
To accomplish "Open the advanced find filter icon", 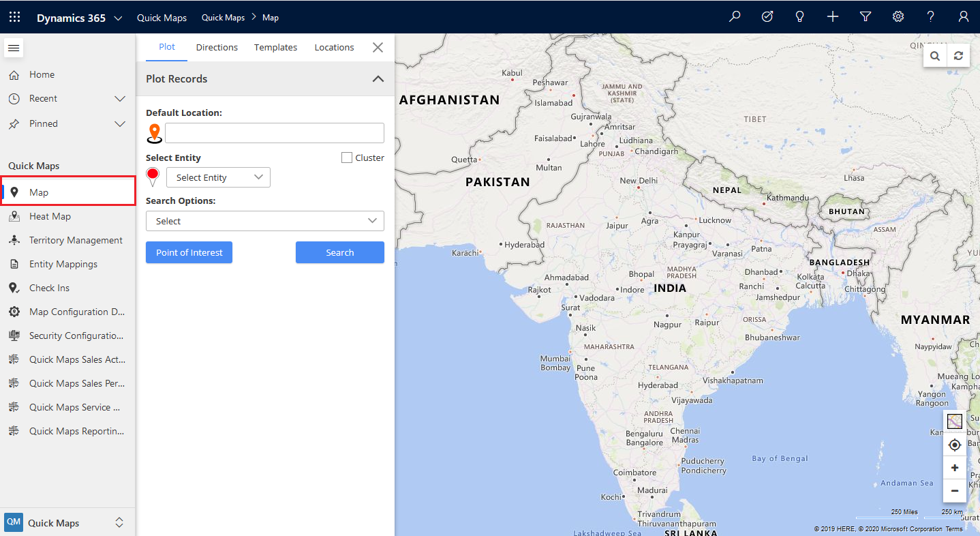I will pyautogui.click(x=866, y=17).
